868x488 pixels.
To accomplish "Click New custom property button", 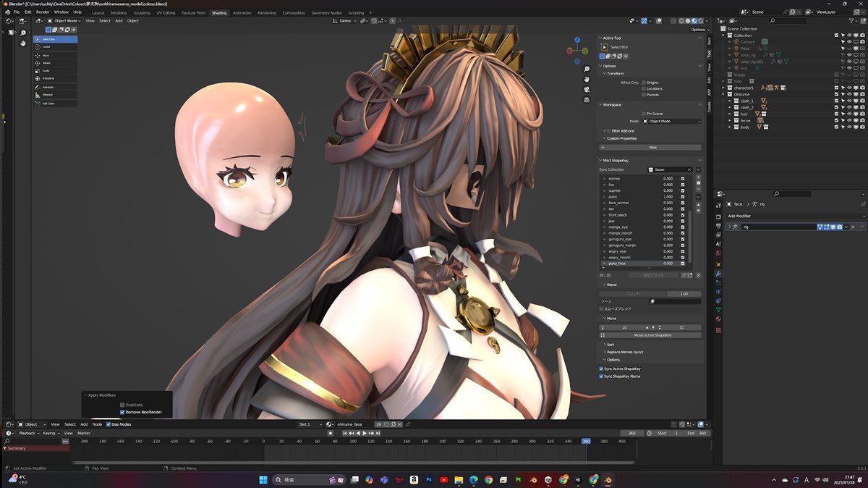I will tap(650, 147).
